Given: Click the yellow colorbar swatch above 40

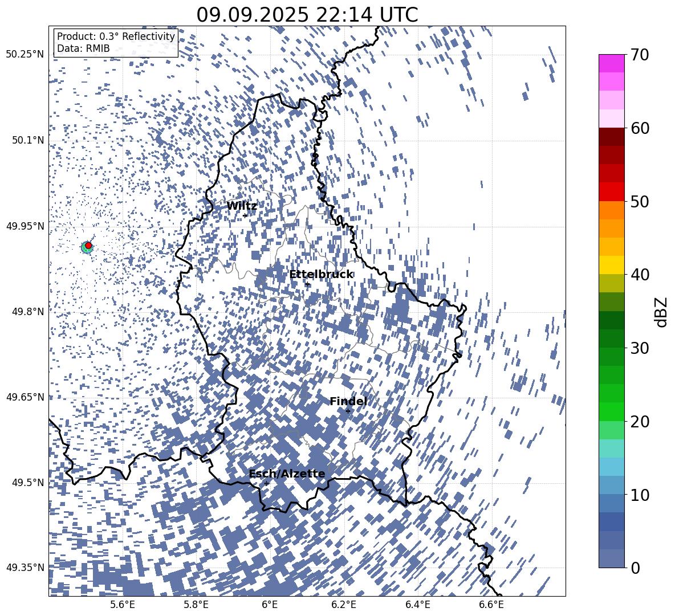Looking at the screenshot, I should click(x=611, y=265).
